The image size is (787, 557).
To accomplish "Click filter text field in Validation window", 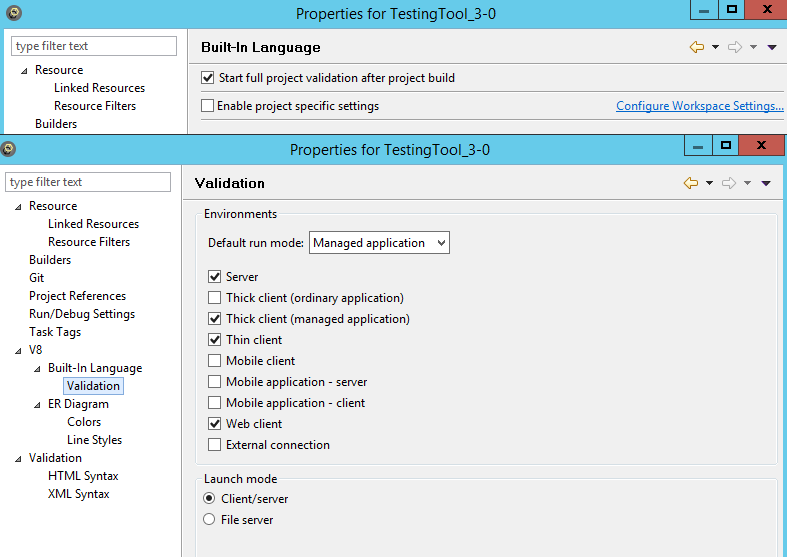I will pos(88,182).
